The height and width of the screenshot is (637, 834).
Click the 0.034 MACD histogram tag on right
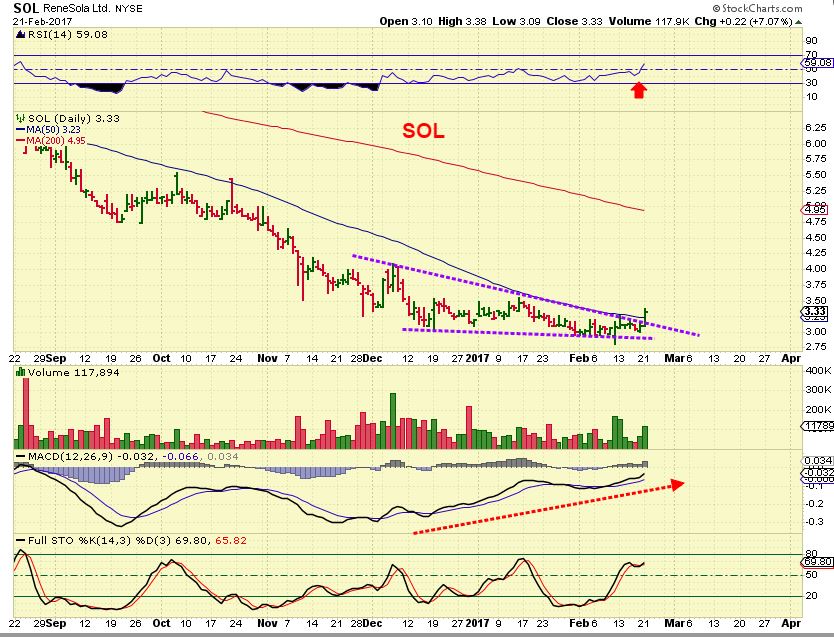click(819, 460)
